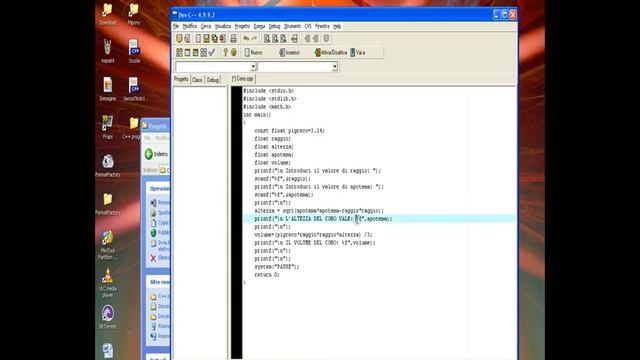The width and height of the screenshot is (640, 360).
Task: Open the BitTorrent desktop icon
Action: coord(108,317)
